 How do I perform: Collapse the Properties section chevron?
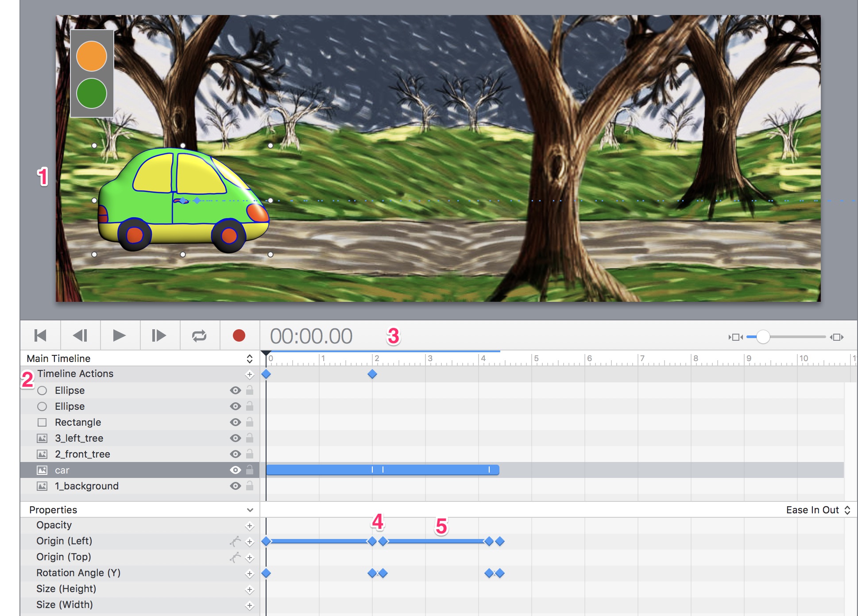click(x=250, y=510)
